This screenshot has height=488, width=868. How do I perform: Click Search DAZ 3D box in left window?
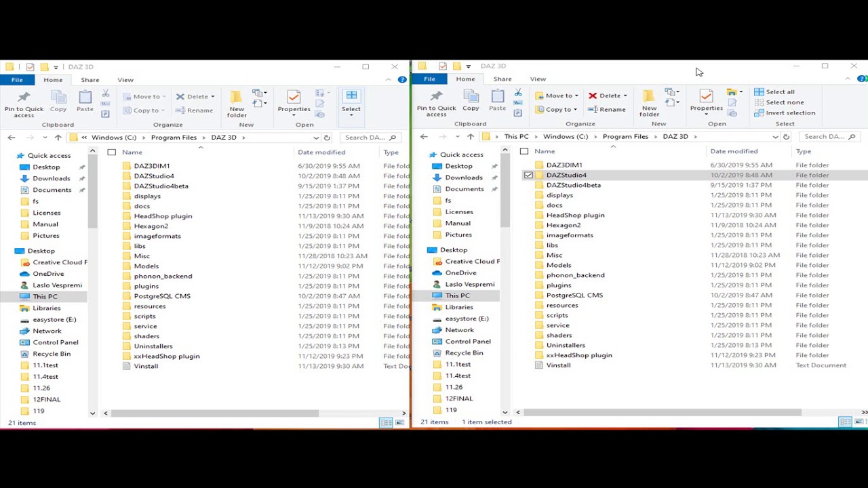click(370, 138)
